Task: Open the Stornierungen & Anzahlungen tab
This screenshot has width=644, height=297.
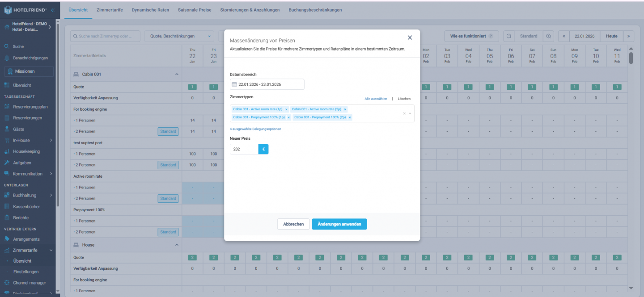Action: click(x=250, y=10)
